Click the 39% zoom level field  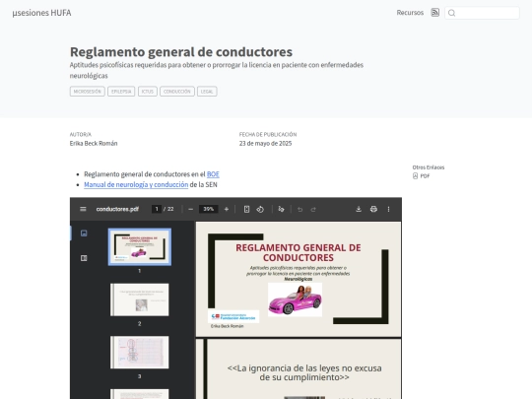[x=208, y=209]
